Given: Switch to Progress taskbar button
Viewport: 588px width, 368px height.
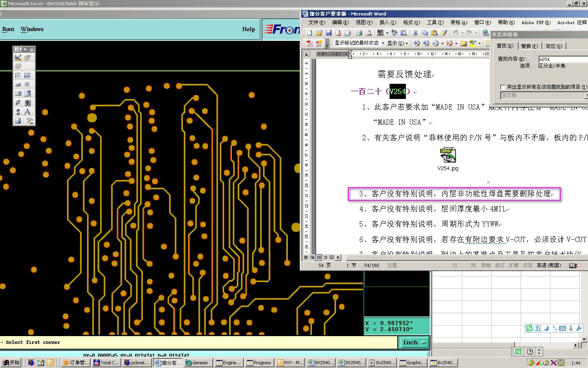Looking at the screenshot, I should (x=259, y=363).
